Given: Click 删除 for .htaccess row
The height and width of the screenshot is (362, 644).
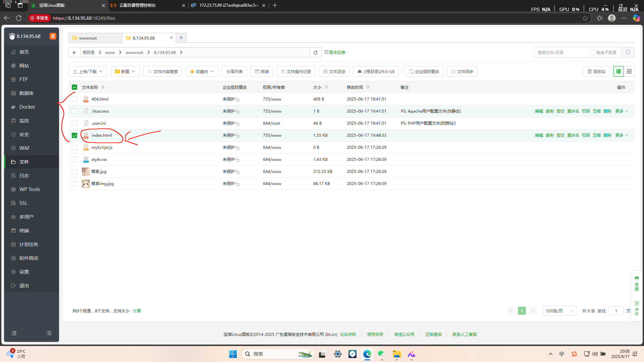Looking at the screenshot, I should (607, 111).
